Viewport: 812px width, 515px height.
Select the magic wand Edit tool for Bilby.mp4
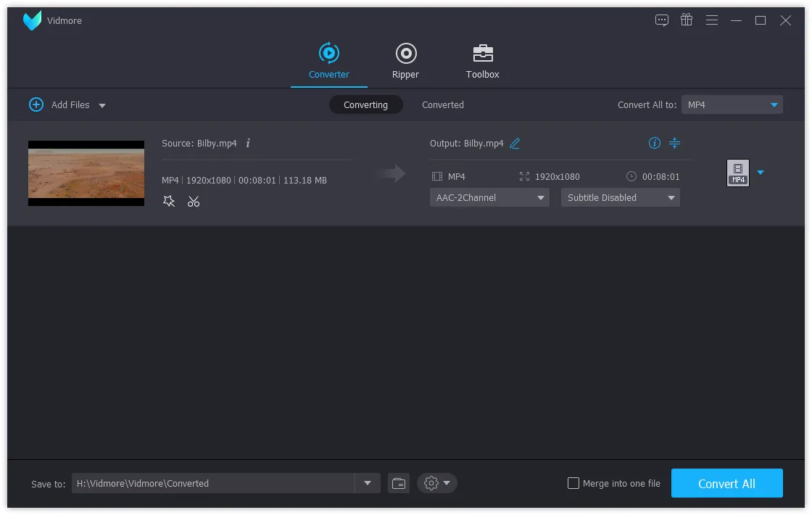169,201
